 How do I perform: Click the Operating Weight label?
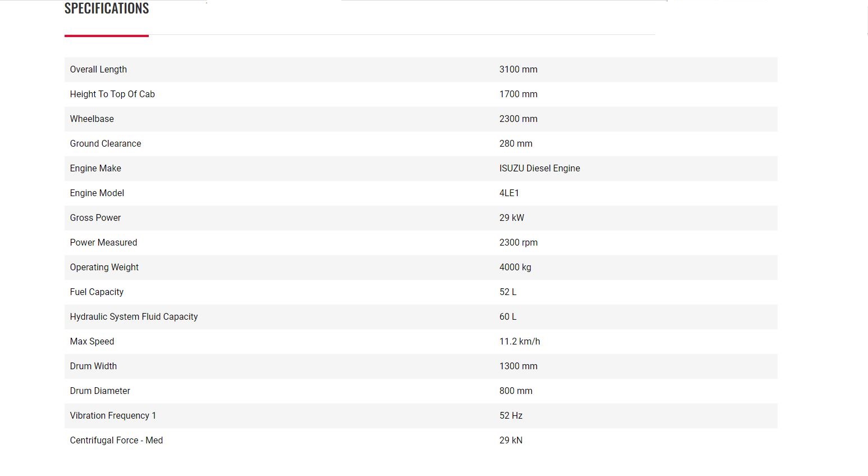(104, 268)
